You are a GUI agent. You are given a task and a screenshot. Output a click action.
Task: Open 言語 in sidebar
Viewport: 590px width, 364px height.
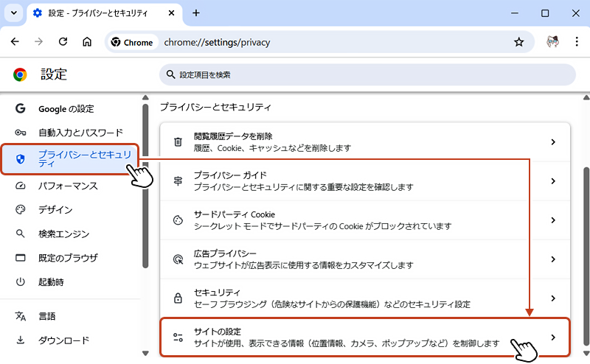(x=70, y=316)
